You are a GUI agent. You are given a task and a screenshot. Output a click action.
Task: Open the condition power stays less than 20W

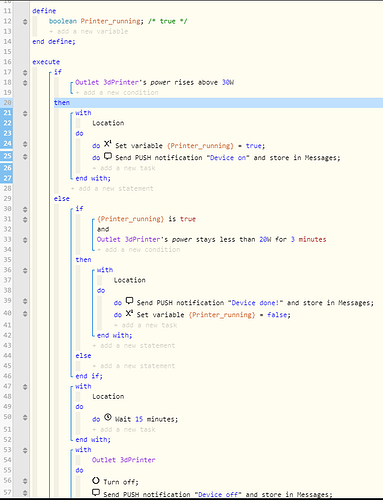(x=211, y=239)
